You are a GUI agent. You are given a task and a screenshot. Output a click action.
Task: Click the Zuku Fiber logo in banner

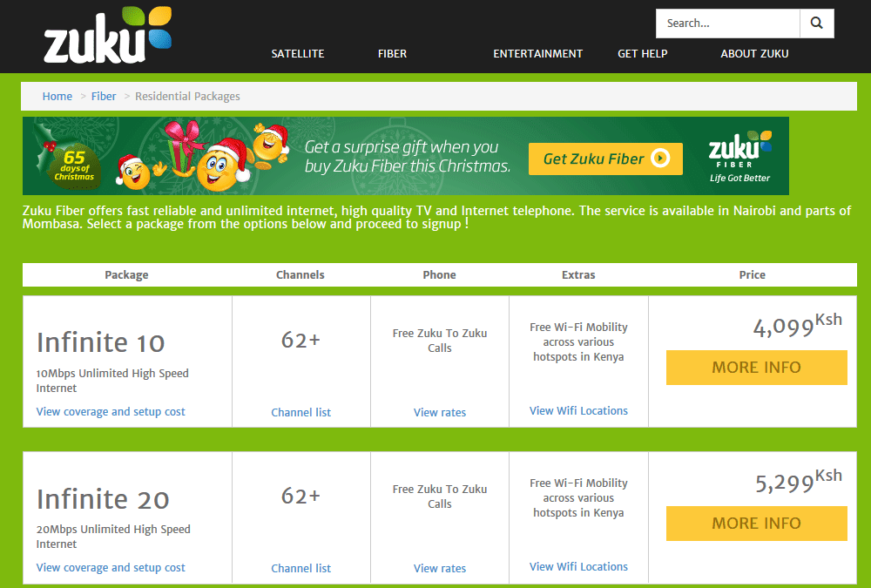[x=739, y=157]
